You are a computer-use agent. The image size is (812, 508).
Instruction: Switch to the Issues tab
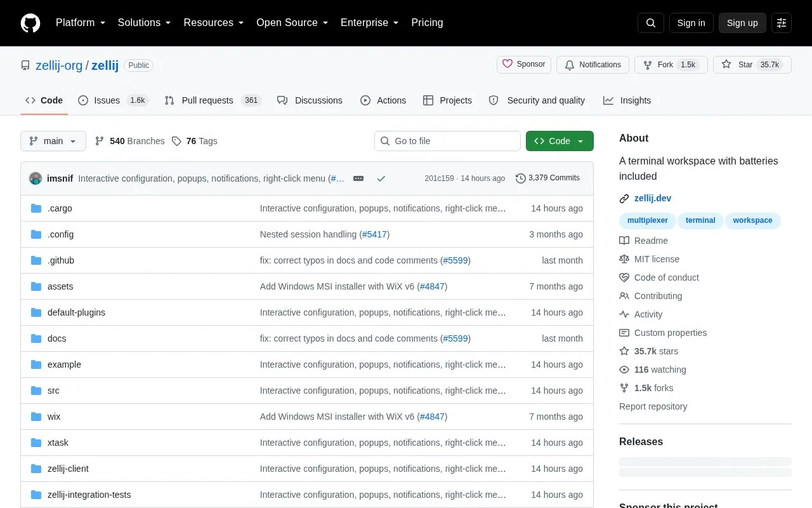[113, 100]
